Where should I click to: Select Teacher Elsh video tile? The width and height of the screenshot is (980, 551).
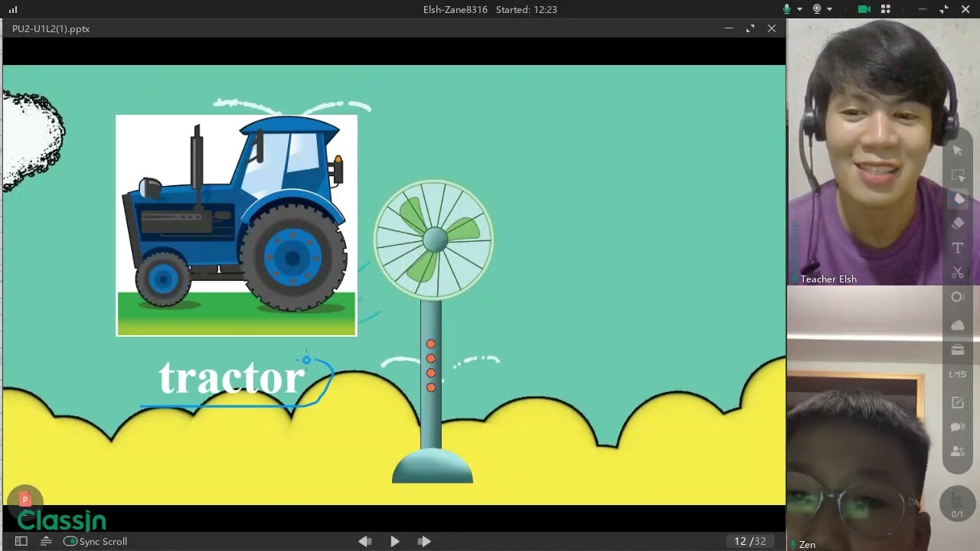click(x=884, y=152)
